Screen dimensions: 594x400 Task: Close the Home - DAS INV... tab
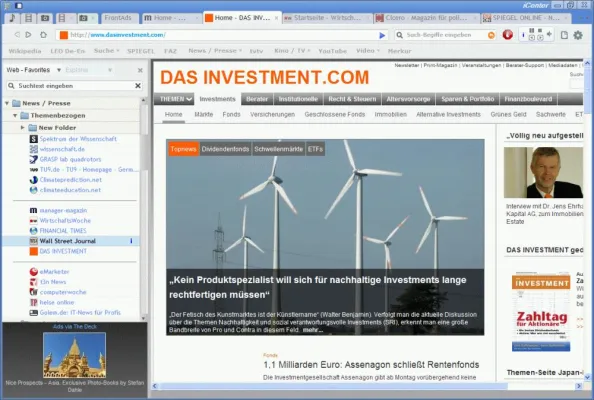pyautogui.click(x=277, y=18)
